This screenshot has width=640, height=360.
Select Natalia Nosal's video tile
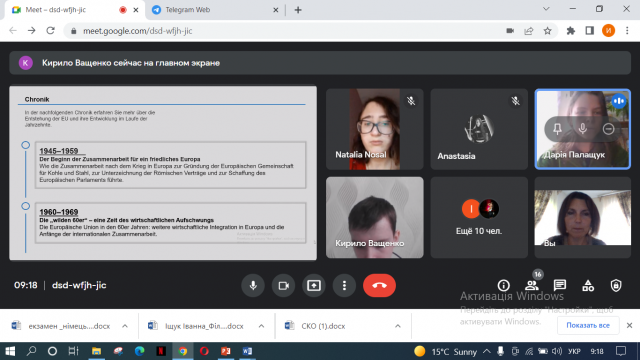pyautogui.click(x=374, y=129)
